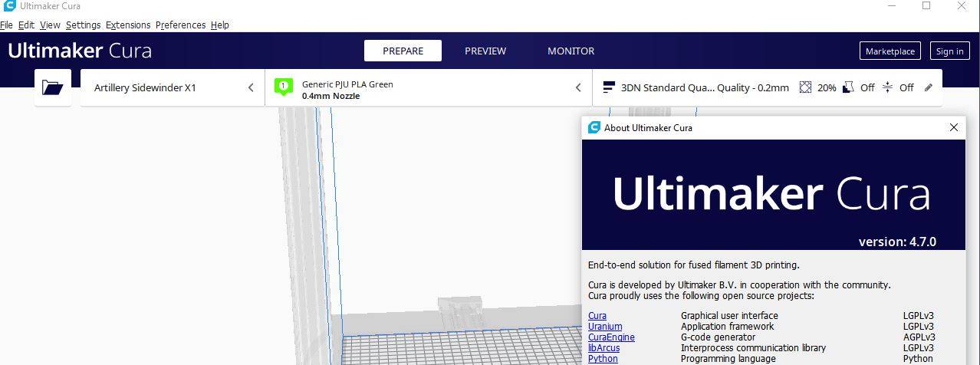Click the 'Interprocess communication library' text

pyautogui.click(x=754, y=347)
